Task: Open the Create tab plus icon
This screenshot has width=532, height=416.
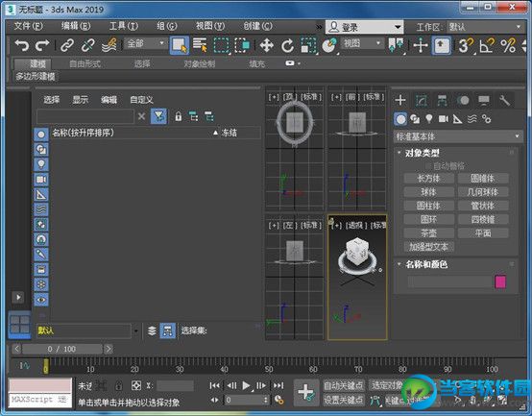Action: pyautogui.click(x=400, y=101)
